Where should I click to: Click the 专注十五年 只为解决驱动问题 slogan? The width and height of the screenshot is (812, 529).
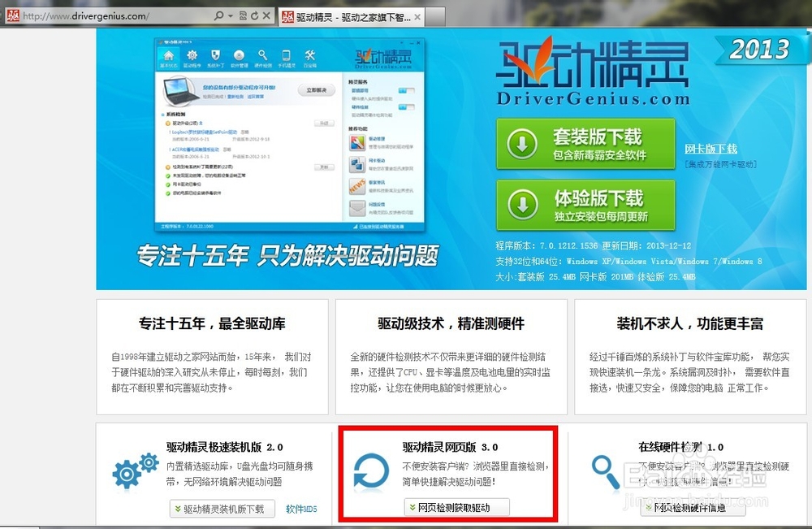point(288,256)
